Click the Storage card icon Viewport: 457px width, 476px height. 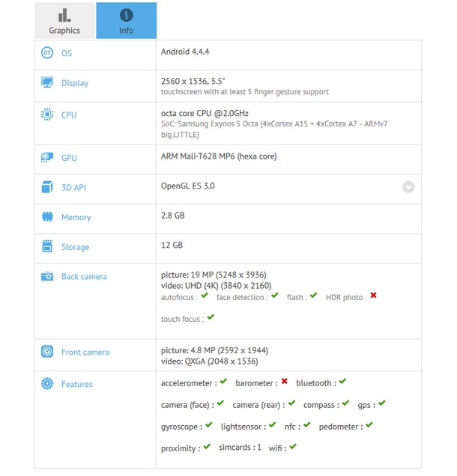click(47, 246)
